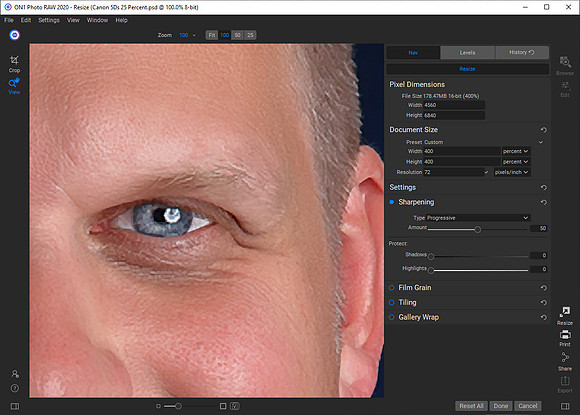
Task: Click the Sharpening Amount value box
Action: click(x=539, y=229)
